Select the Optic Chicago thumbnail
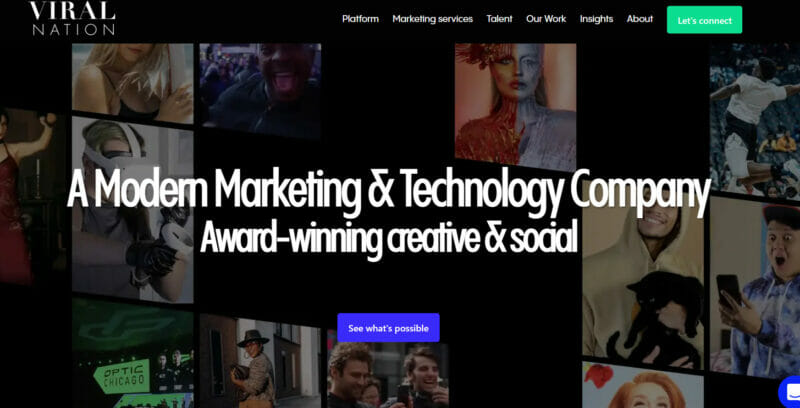 tap(133, 353)
